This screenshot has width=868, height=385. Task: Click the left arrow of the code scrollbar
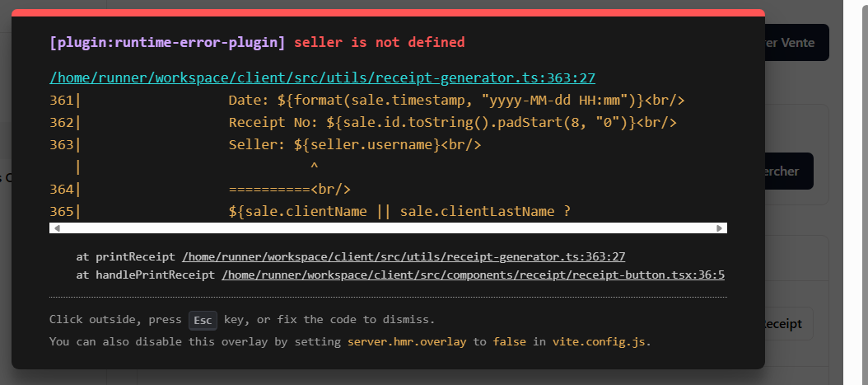coord(54,228)
